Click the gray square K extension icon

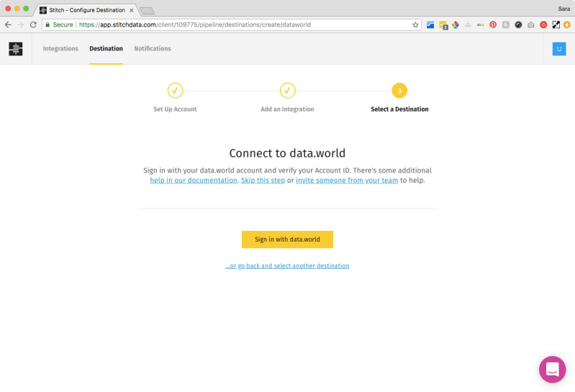tap(506, 25)
